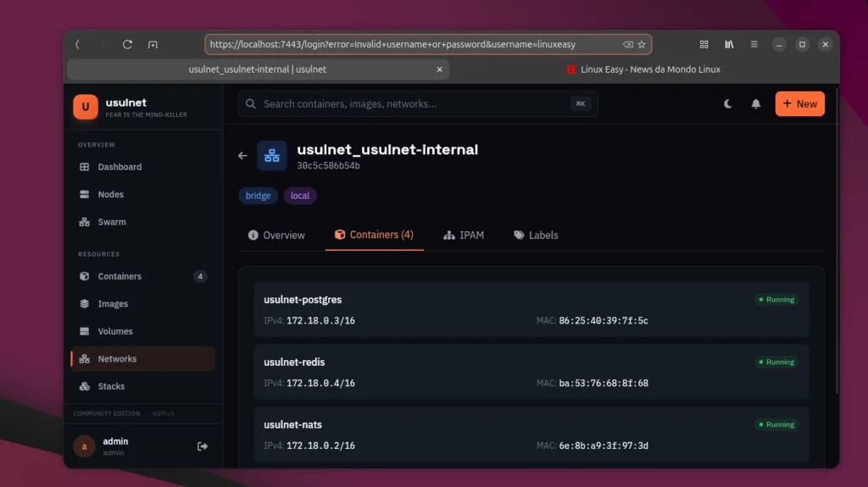Select IPv4 address 172.18.0.3/16
868x487 pixels.
[320, 320]
